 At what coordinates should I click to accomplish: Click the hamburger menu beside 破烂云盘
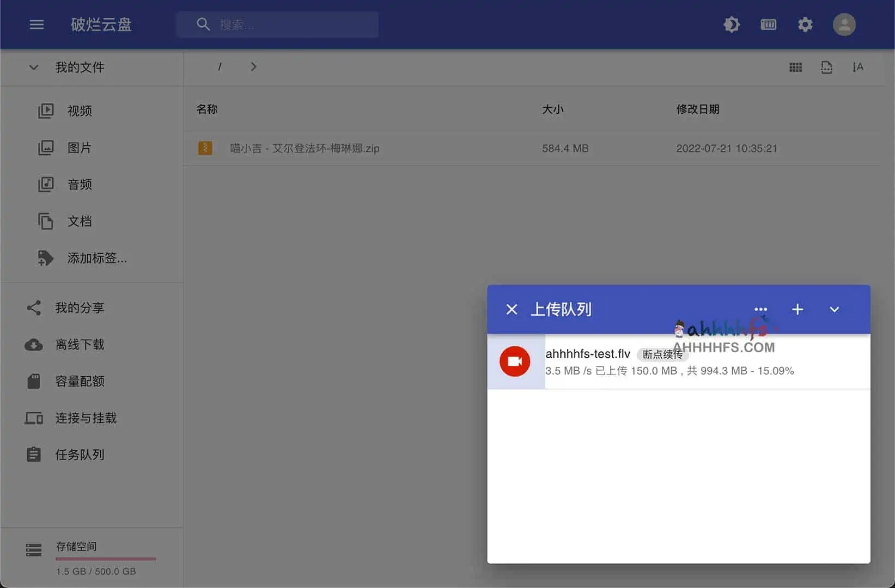pyautogui.click(x=36, y=24)
